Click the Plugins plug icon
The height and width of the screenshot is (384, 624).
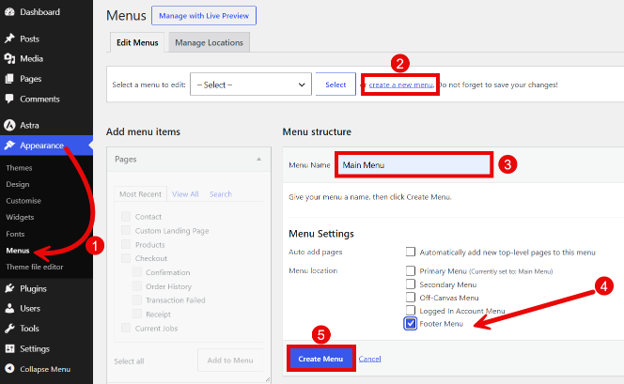10,288
